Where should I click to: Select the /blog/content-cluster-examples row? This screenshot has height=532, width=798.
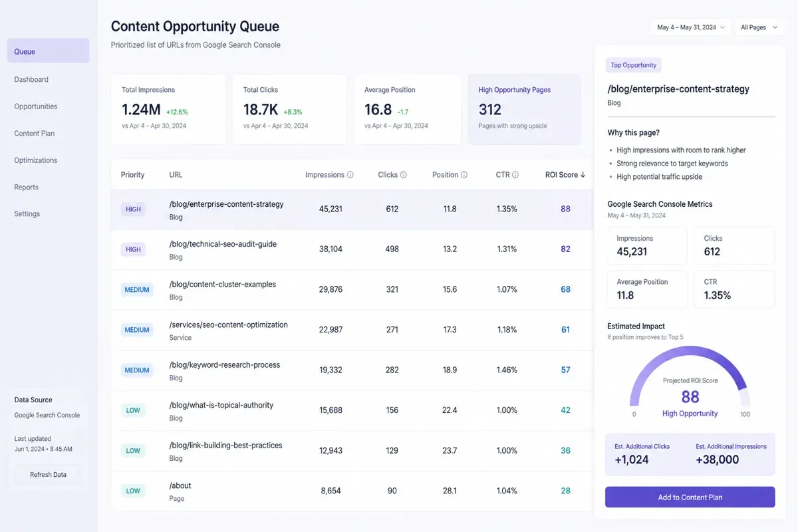click(x=352, y=290)
